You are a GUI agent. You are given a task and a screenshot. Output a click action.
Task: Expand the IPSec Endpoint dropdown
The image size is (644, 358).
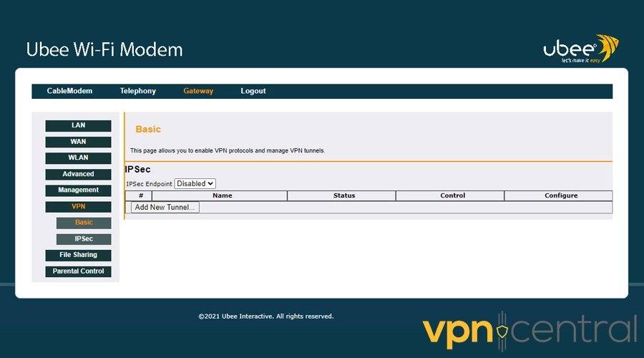pyautogui.click(x=195, y=184)
